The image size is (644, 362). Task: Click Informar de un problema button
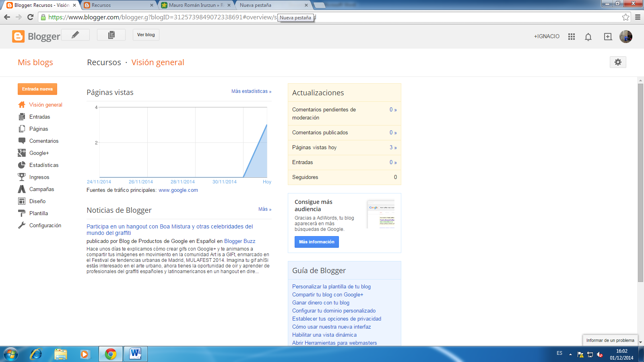pyautogui.click(x=610, y=340)
